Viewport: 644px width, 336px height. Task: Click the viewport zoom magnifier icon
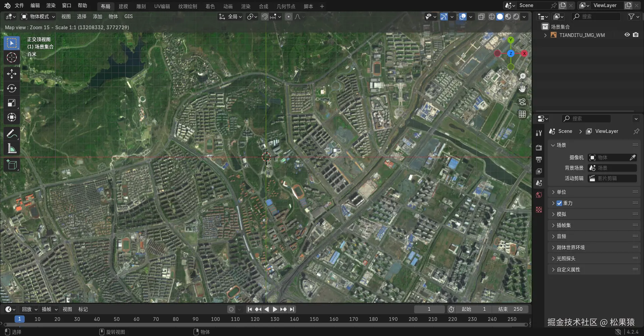click(522, 77)
